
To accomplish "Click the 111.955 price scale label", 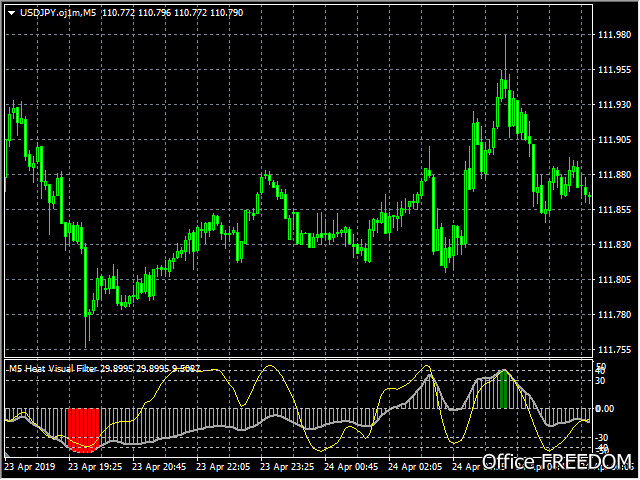I will (x=614, y=70).
